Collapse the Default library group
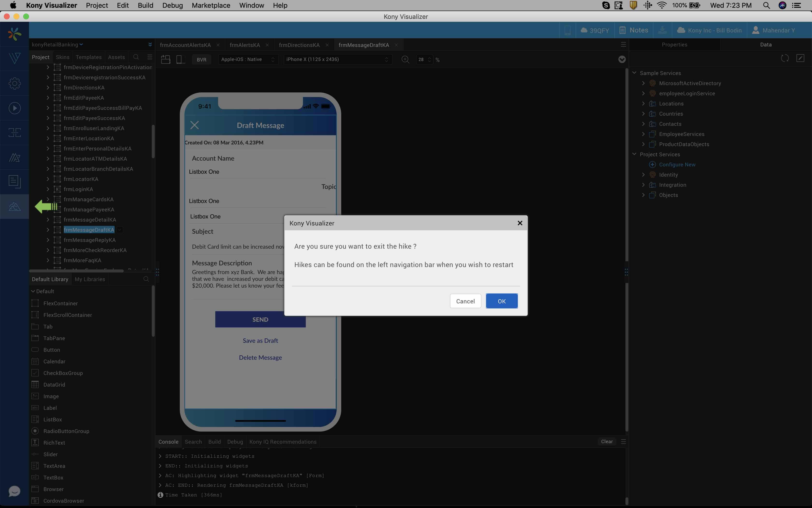 point(33,291)
